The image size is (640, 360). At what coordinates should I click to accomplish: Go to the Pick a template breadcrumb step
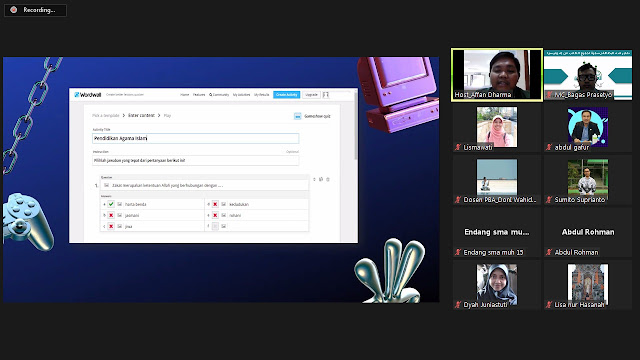point(106,116)
